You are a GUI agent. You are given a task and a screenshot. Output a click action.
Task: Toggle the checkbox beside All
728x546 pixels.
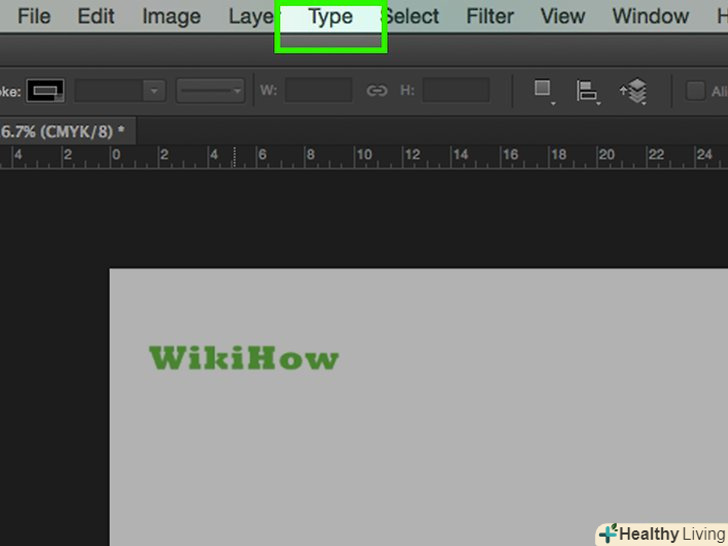tap(696, 91)
